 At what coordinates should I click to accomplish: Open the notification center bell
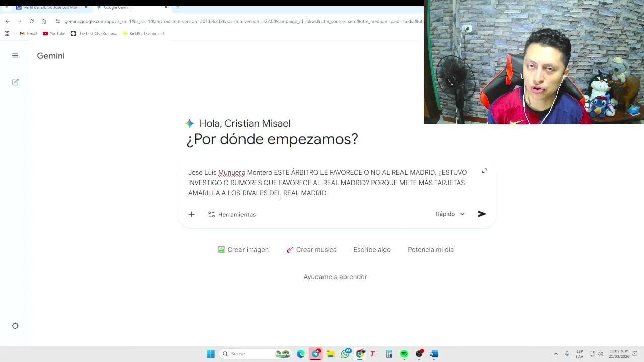635,354
